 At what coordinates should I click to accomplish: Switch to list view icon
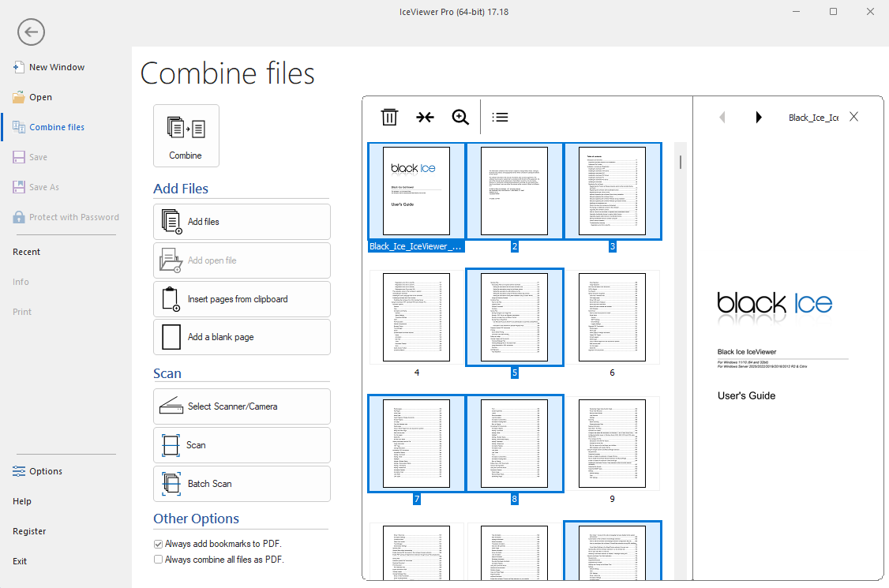click(x=500, y=117)
